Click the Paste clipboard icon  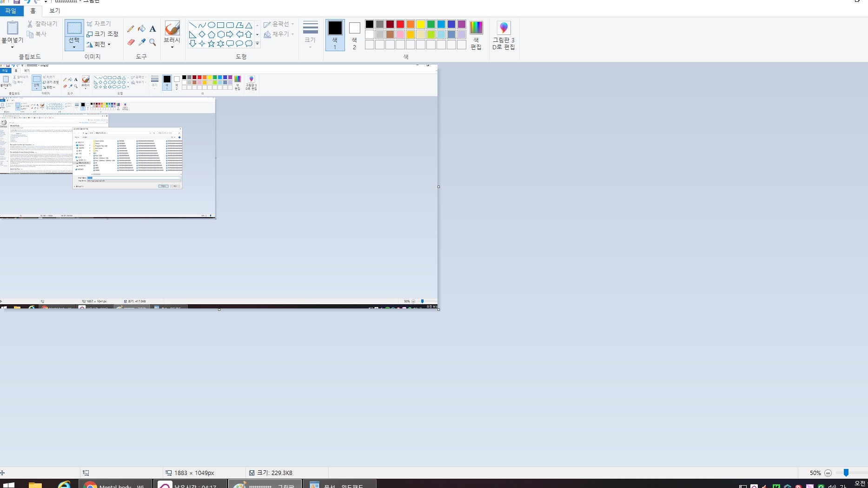pos(13,28)
